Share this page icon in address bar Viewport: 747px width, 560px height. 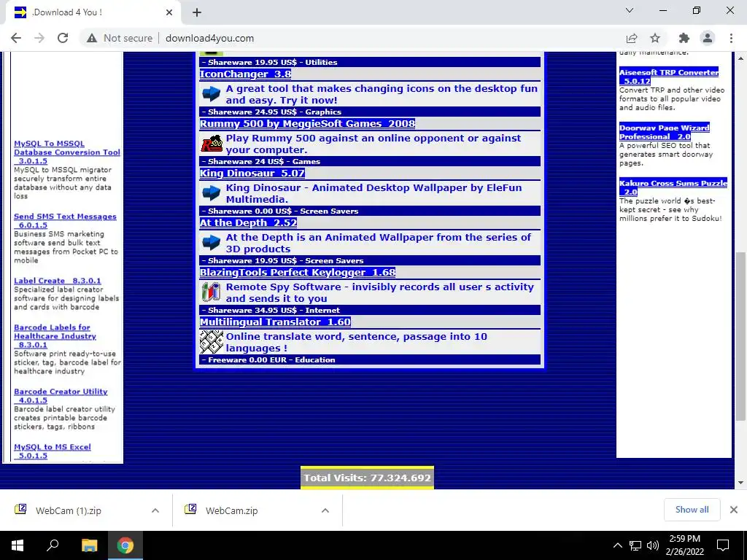(632, 38)
